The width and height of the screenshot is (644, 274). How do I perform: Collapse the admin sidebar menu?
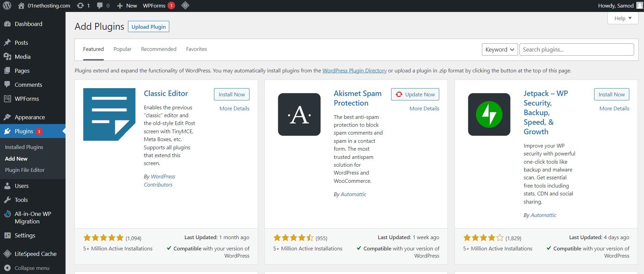[33, 268]
